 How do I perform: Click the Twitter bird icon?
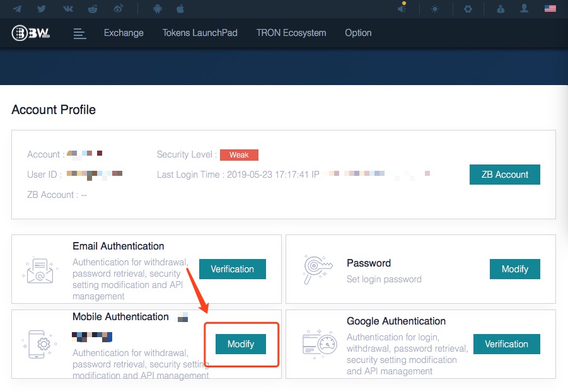click(x=42, y=9)
